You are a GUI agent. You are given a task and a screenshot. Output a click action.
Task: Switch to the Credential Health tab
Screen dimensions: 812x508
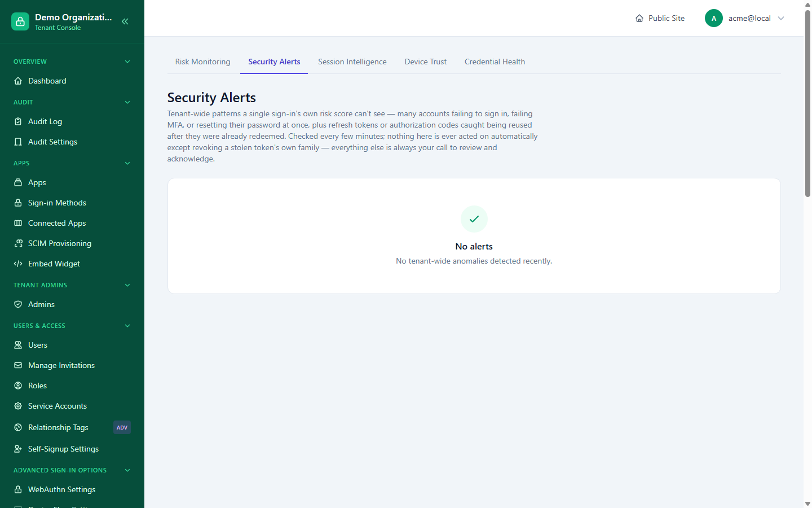[x=495, y=62]
